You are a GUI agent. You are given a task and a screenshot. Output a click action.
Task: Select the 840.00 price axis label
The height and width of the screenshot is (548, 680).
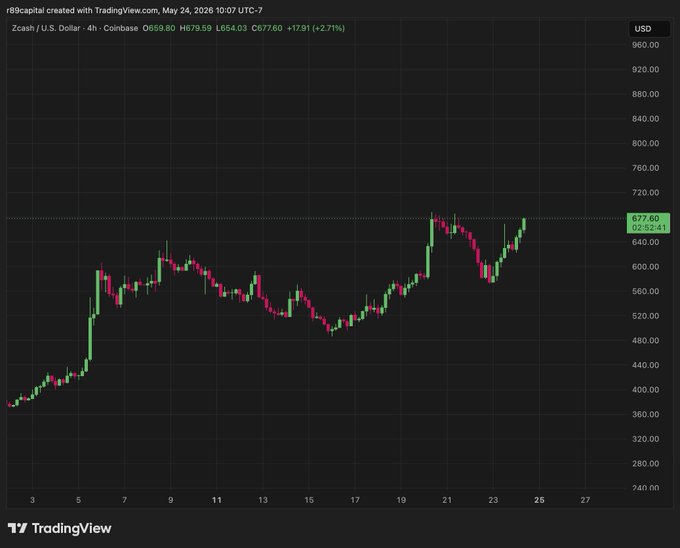(645, 119)
